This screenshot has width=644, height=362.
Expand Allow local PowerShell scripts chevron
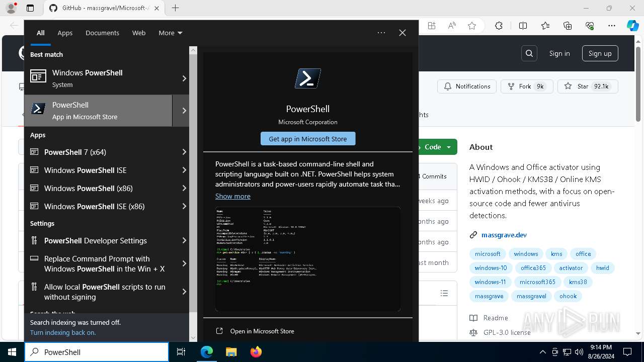click(x=184, y=292)
